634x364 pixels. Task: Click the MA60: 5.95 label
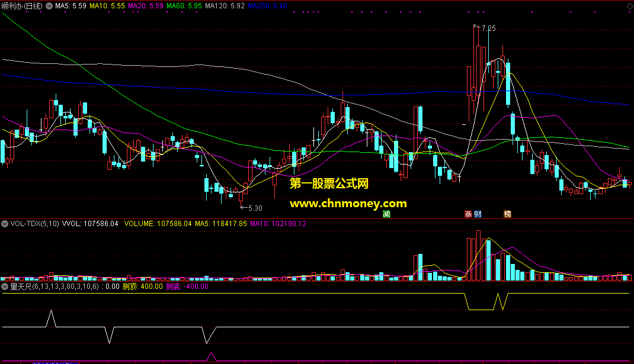tap(184, 6)
